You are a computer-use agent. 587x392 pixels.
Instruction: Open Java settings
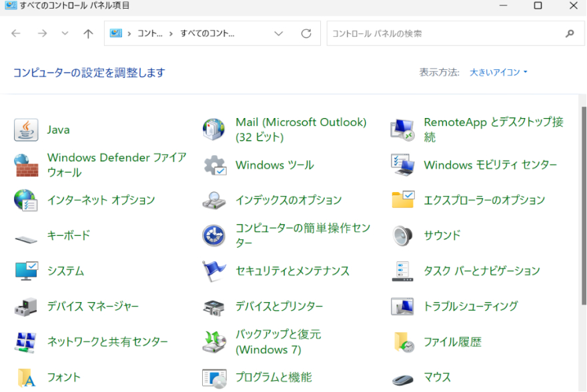click(59, 129)
